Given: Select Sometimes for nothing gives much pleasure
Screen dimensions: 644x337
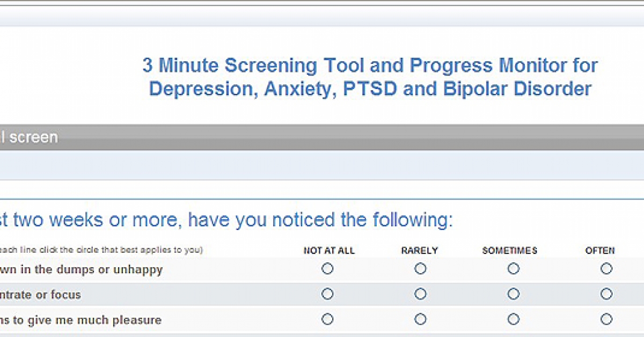Looking at the screenshot, I should click(x=513, y=319).
